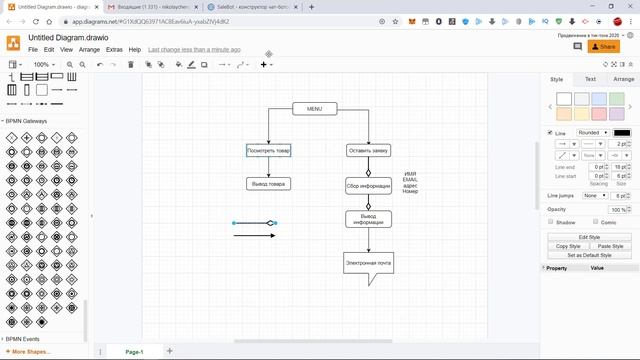Open the Rounded line style dropdown
The height and width of the screenshot is (360, 640).
(x=593, y=133)
